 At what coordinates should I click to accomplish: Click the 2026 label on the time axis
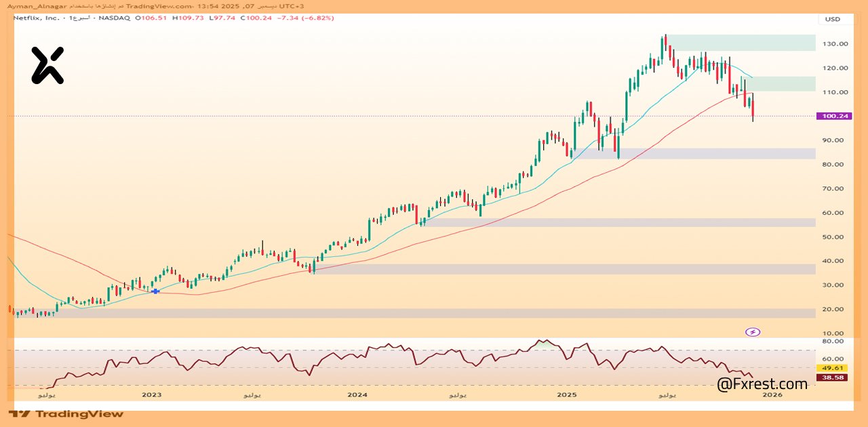(x=773, y=394)
